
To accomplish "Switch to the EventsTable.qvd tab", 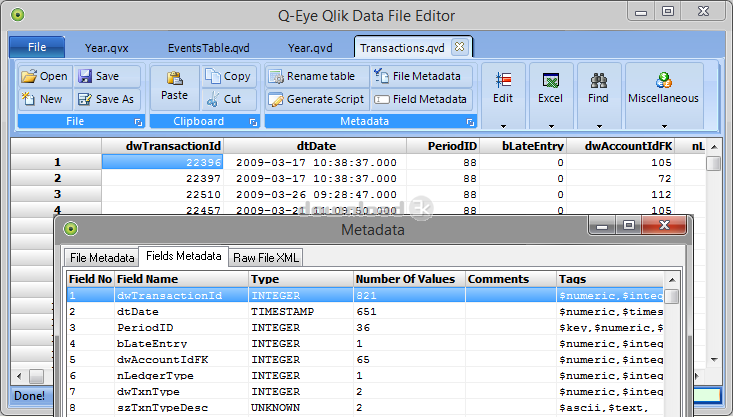I will [208, 48].
